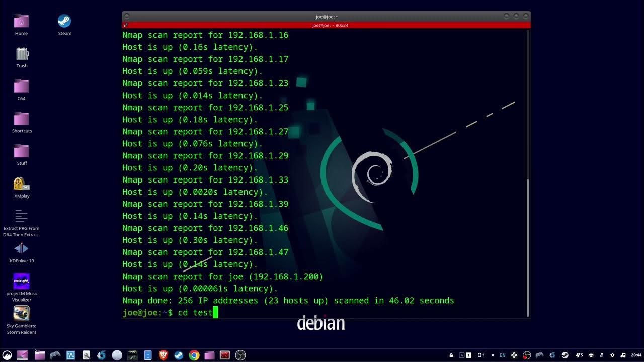The image size is (644, 362).
Task: Click text 'Nmap scan report for 192.168.1.46'
Action: [205, 228]
